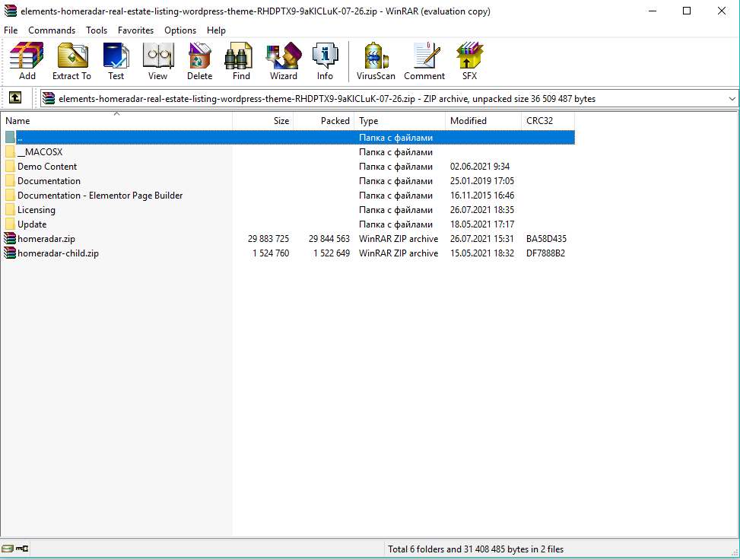Viewport: 740px width, 560px height.
Task: Select the Demo Content folder icon
Action: [11, 166]
